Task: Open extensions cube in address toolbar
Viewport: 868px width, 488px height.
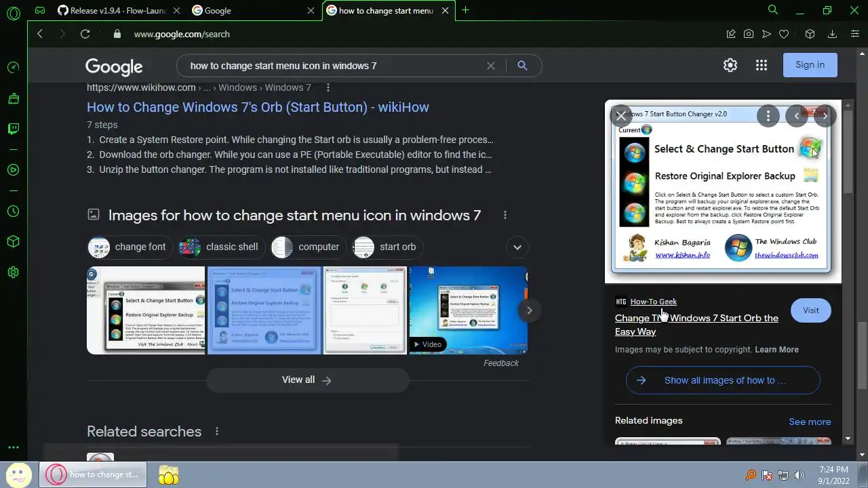Action: pos(810,34)
